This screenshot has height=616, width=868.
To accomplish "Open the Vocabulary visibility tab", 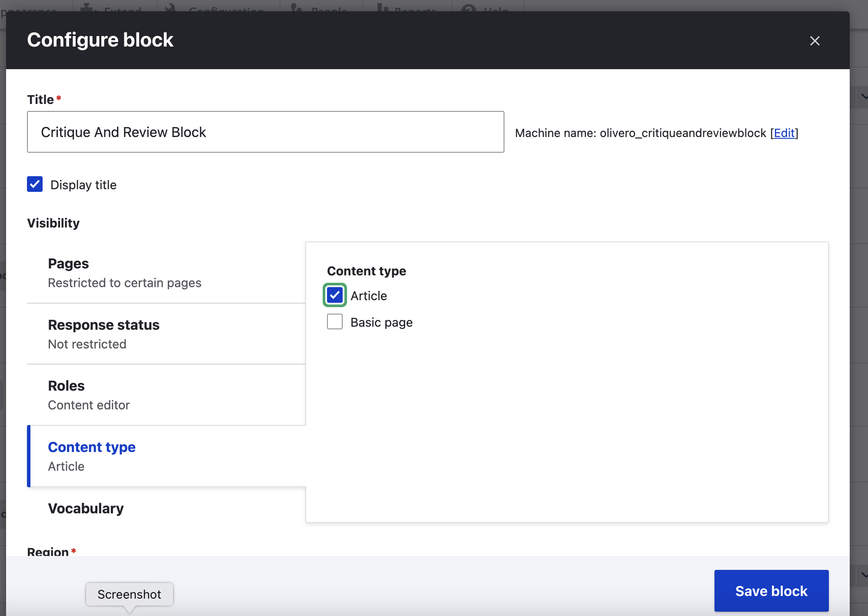I will click(x=86, y=508).
